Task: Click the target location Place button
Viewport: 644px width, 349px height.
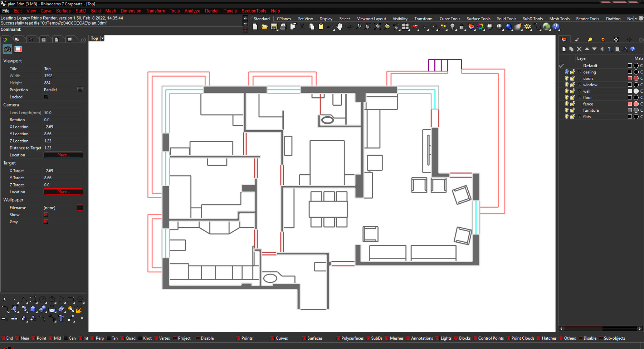Action: tap(63, 192)
